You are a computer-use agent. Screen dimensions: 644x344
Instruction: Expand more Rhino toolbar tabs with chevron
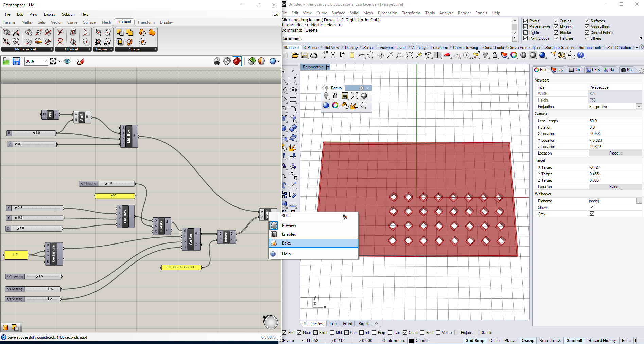click(x=636, y=48)
